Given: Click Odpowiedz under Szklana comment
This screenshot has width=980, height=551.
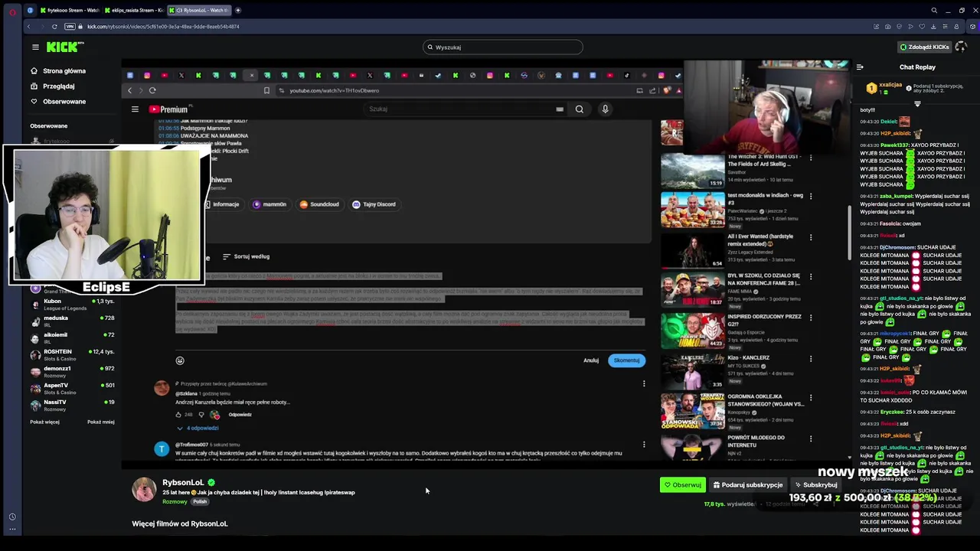Looking at the screenshot, I should coord(240,415).
